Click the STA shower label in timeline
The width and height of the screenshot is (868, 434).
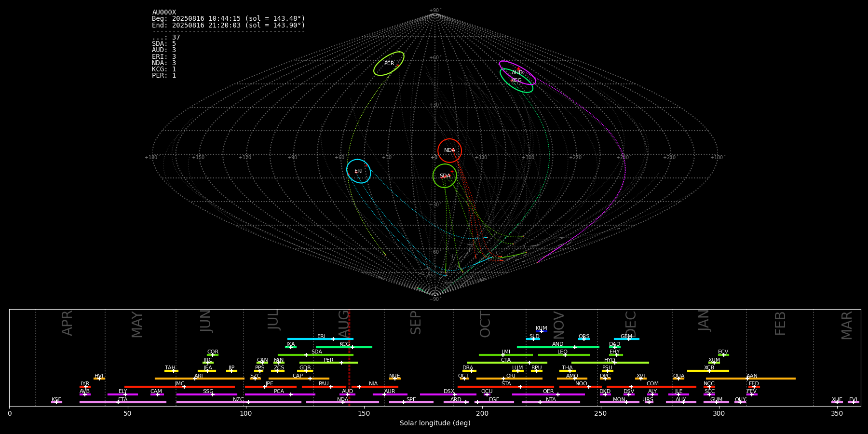click(506, 384)
